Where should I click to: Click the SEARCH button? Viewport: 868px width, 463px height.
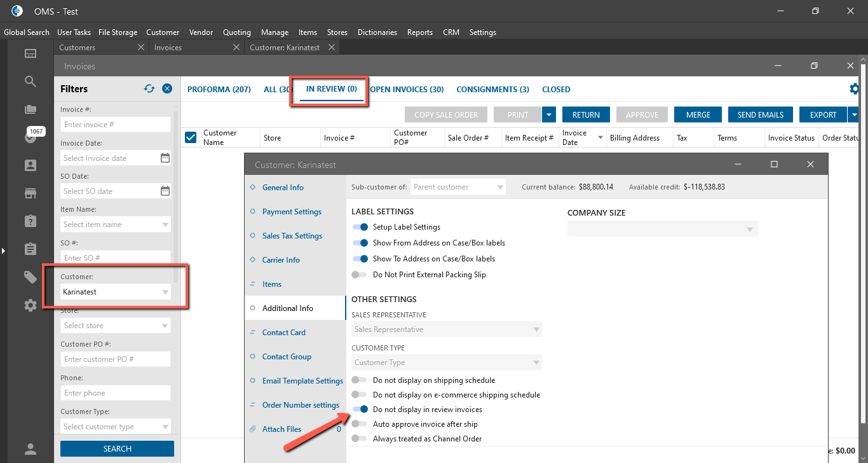click(117, 449)
